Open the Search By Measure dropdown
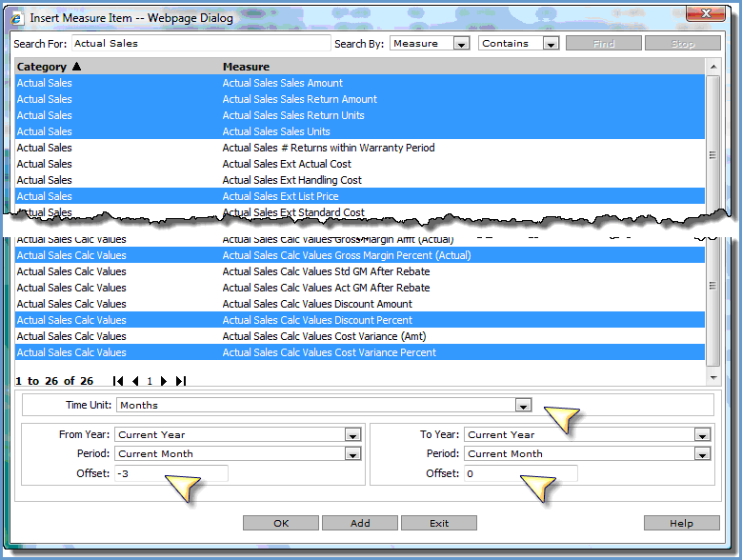 pos(461,44)
